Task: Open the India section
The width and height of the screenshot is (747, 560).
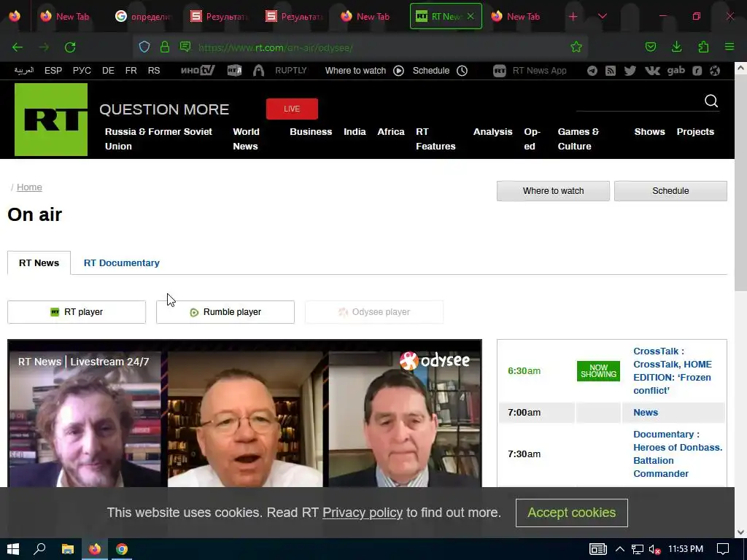Action: [x=355, y=132]
